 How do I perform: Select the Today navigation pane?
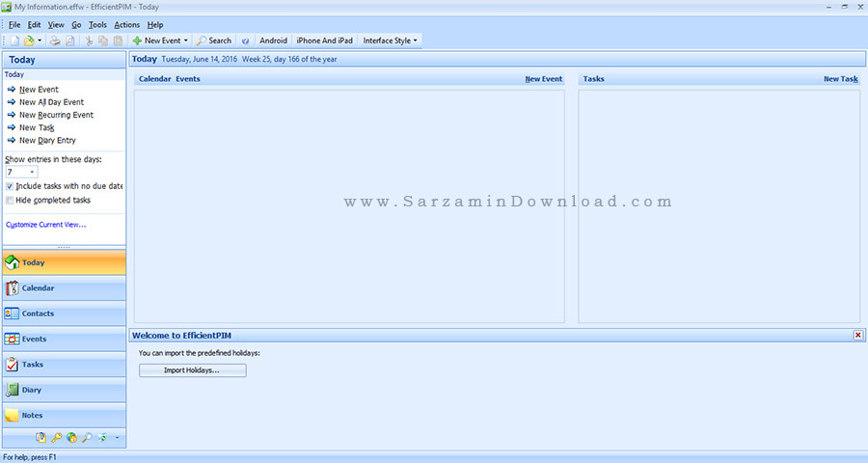pyautogui.click(x=65, y=262)
